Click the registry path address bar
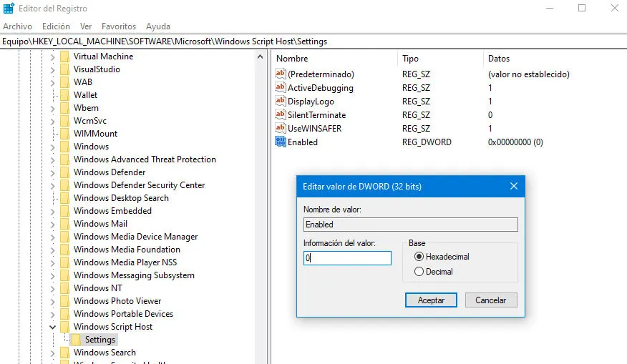Screen dimensions: 627x364 pyautogui.click(x=313, y=41)
